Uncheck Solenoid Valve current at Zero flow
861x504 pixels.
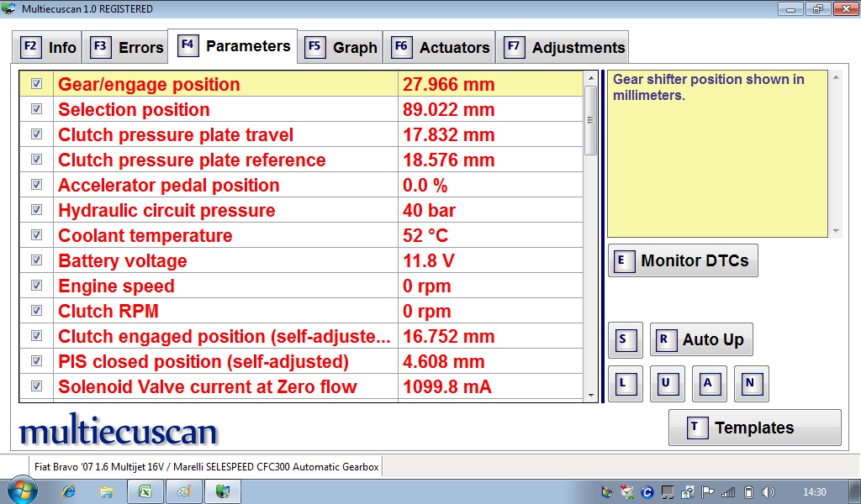click(x=36, y=386)
